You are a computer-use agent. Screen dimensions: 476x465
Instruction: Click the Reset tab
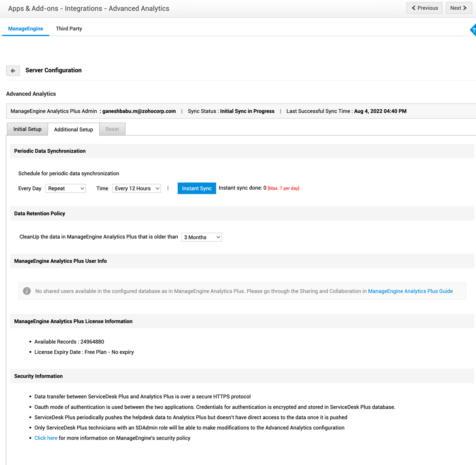point(112,129)
